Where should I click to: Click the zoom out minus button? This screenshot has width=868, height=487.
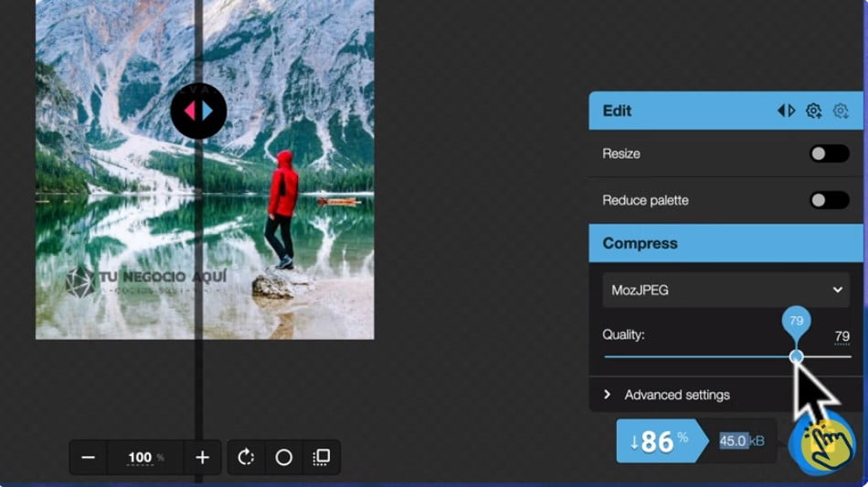(x=88, y=458)
